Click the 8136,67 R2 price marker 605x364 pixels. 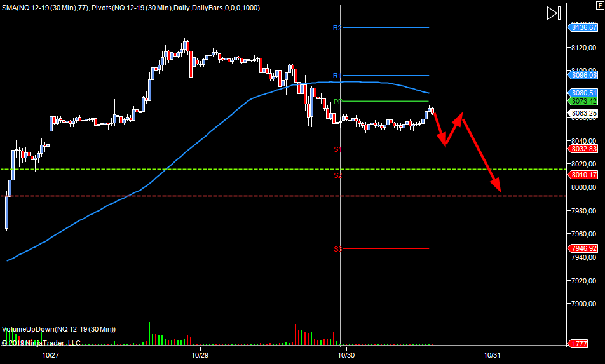pyautogui.click(x=583, y=27)
